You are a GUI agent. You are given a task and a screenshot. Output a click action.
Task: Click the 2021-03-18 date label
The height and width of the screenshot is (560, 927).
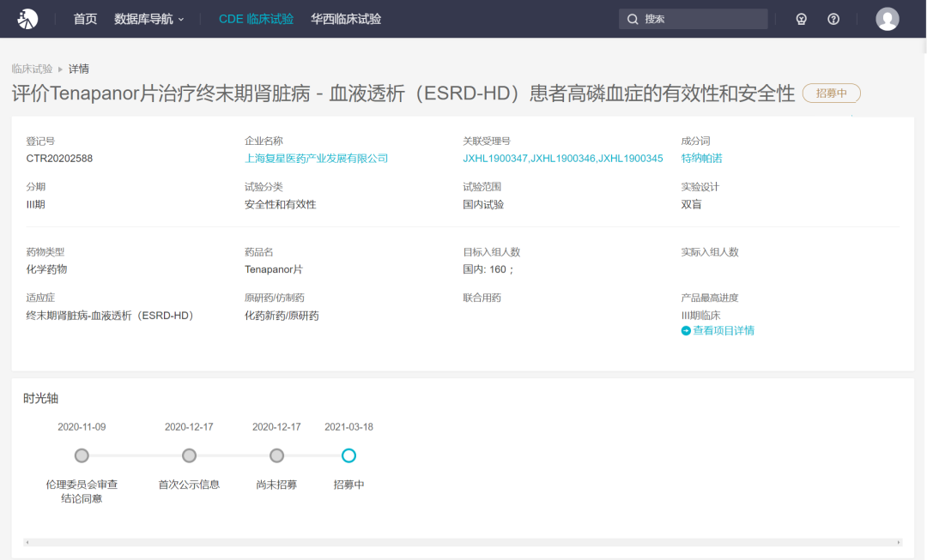click(x=348, y=426)
